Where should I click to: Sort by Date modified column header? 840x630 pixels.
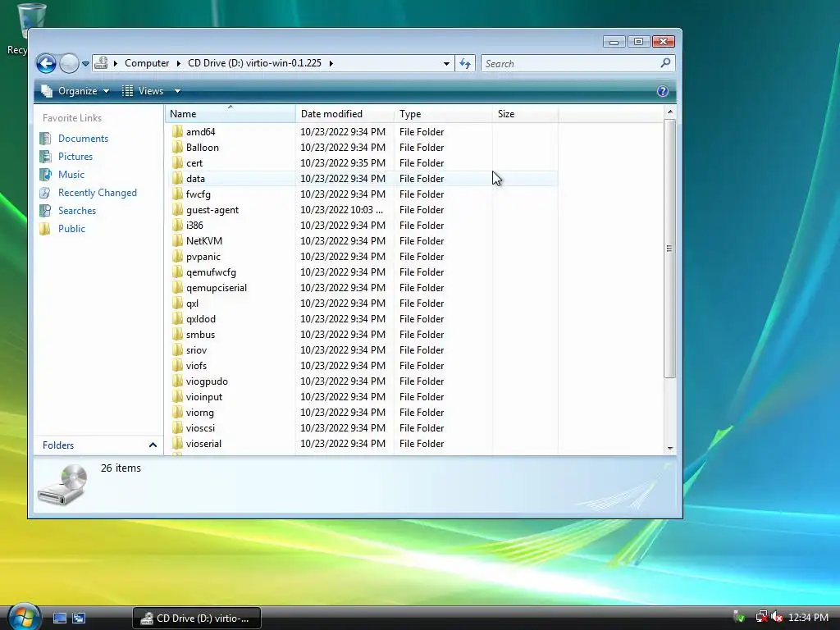click(345, 113)
